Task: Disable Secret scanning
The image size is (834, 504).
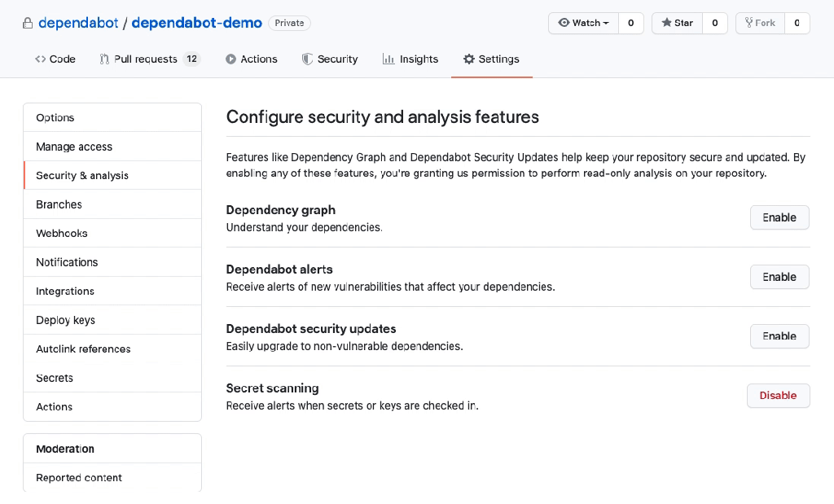Action: [x=778, y=396]
